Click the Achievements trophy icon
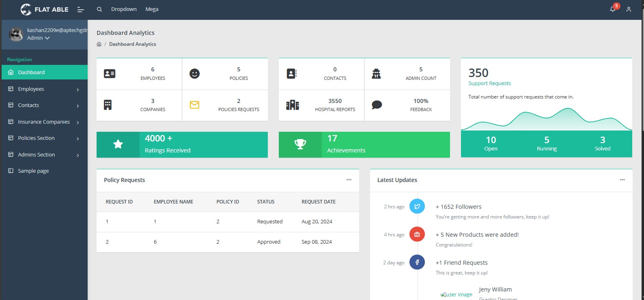The width and height of the screenshot is (644, 300). (300, 144)
